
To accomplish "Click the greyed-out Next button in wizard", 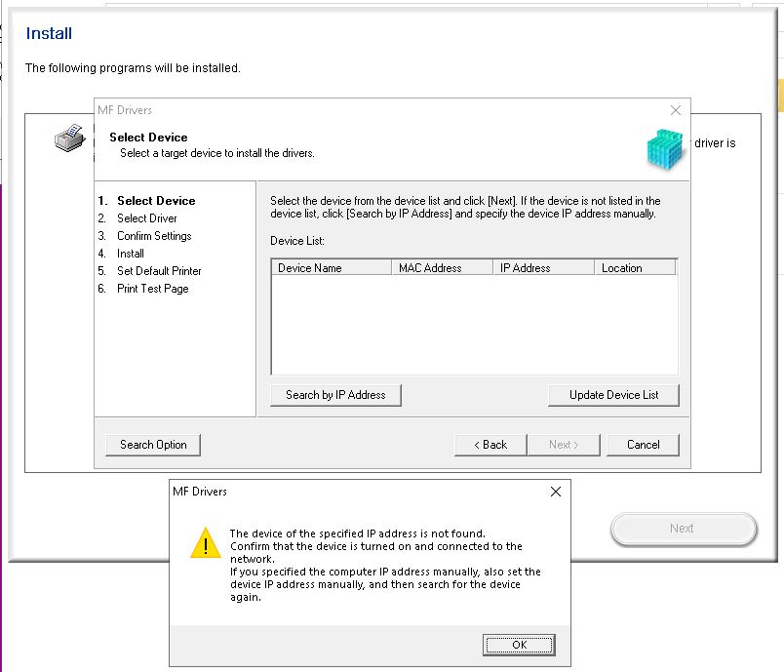I will point(563,445).
